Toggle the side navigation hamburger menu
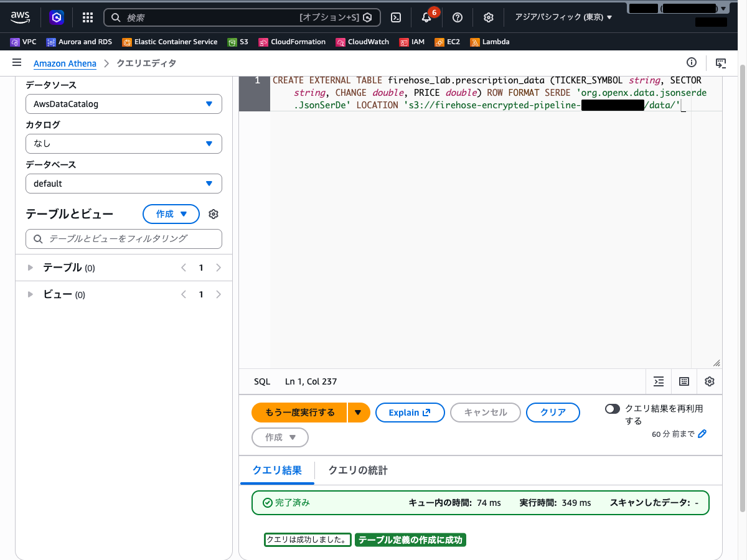Screen dimensions: 747x560 (x=17, y=63)
